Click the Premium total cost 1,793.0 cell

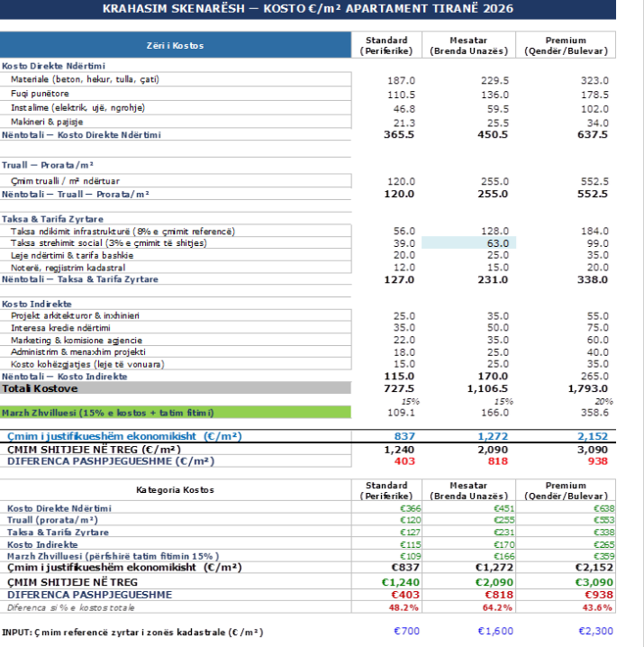(566, 388)
